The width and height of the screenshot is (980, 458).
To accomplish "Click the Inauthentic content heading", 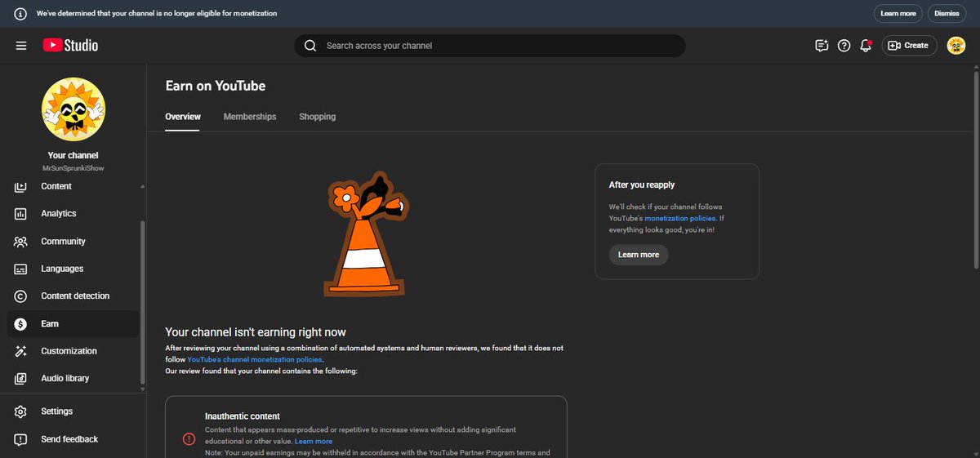I will pos(243,416).
